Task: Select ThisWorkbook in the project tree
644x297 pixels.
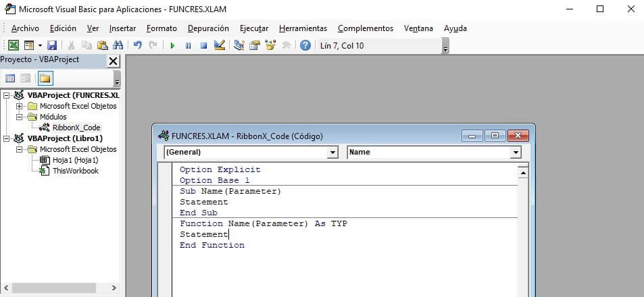Action: click(x=75, y=171)
